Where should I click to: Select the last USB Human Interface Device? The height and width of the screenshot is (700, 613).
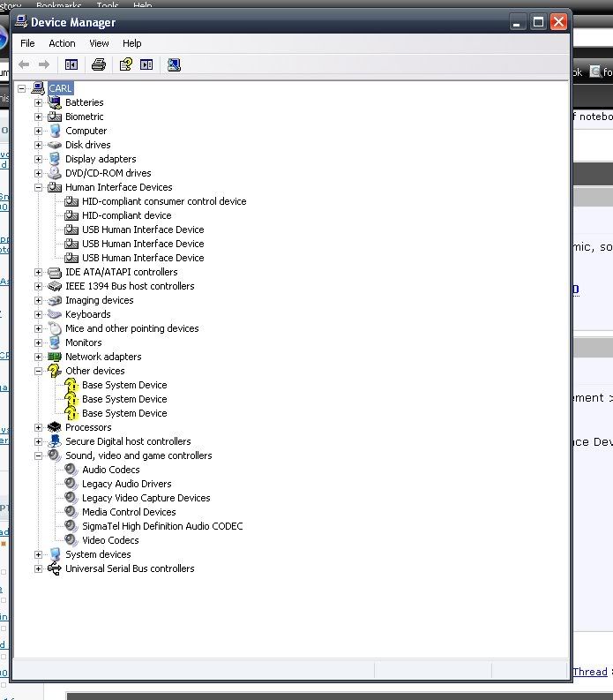[143, 258]
